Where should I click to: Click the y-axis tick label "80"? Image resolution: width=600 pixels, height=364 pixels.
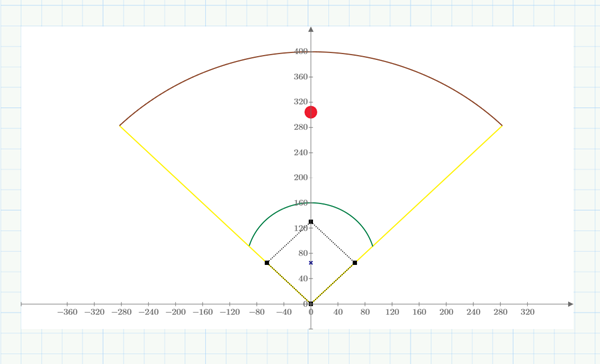coord(303,253)
